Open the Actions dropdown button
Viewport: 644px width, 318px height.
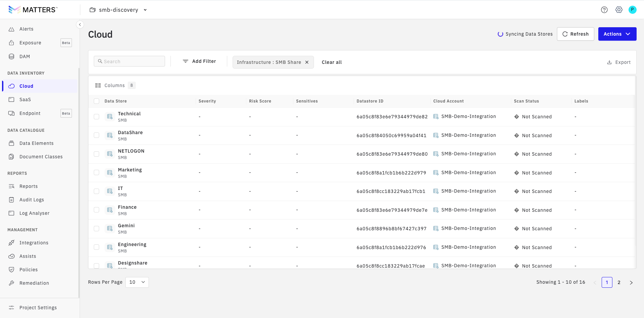tap(617, 34)
